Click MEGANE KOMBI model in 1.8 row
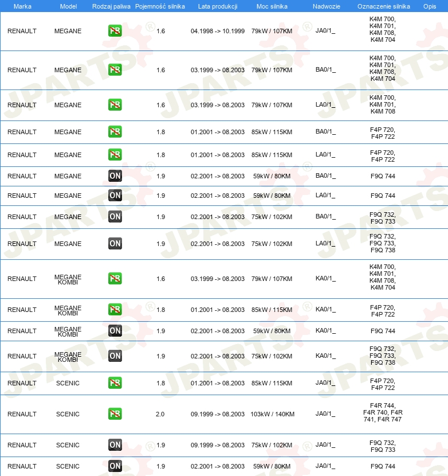 (x=68, y=310)
